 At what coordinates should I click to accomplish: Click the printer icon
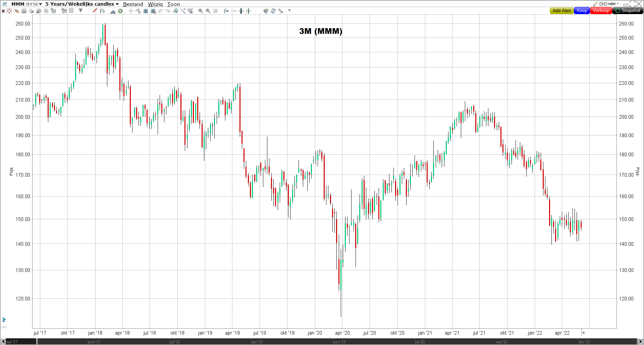pos(31,11)
